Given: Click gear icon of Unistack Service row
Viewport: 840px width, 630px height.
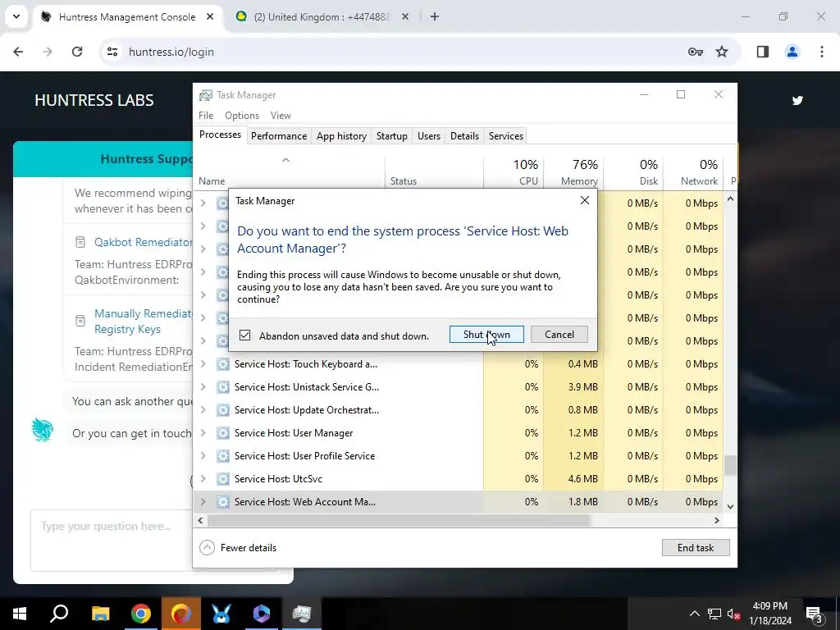Looking at the screenshot, I should [x=223, y=387].
